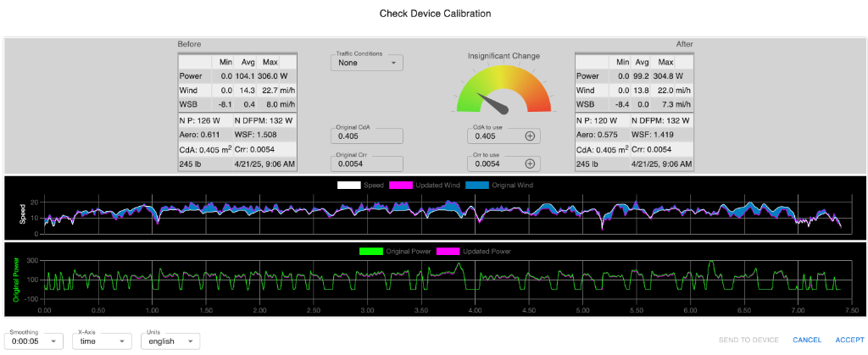Toggle the Speed series legend swatch
The height and width of the screenshot is (355, 868).
click(x=349, y=185)
